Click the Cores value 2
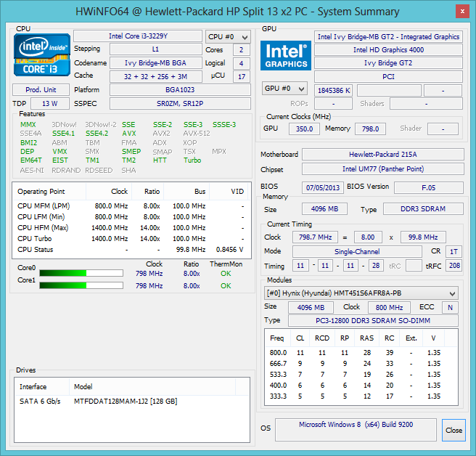The height and width of the screenshot is (456, 476). [242, 50]
